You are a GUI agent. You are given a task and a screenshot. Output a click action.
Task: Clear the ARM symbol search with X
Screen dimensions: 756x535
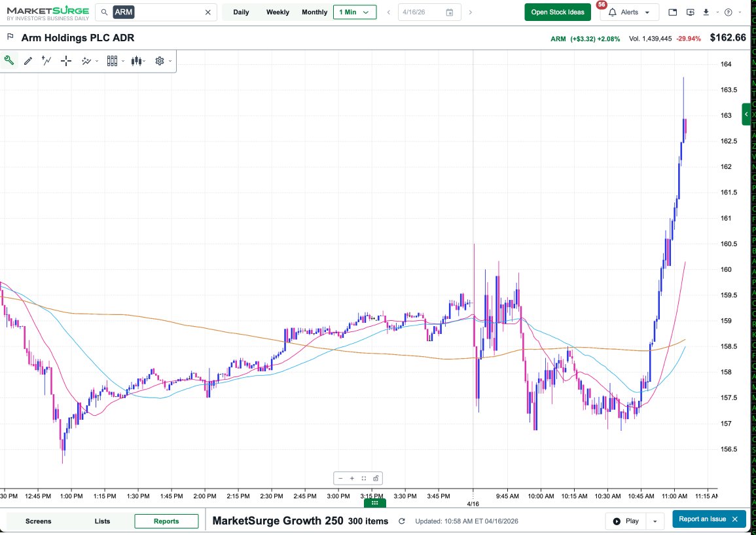coord(207,12)
